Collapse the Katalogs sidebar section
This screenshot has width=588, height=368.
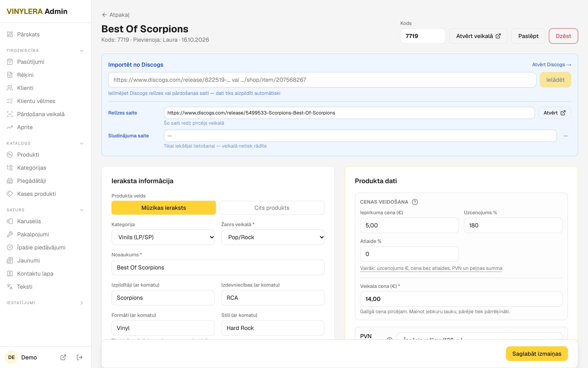pos(82,143)
